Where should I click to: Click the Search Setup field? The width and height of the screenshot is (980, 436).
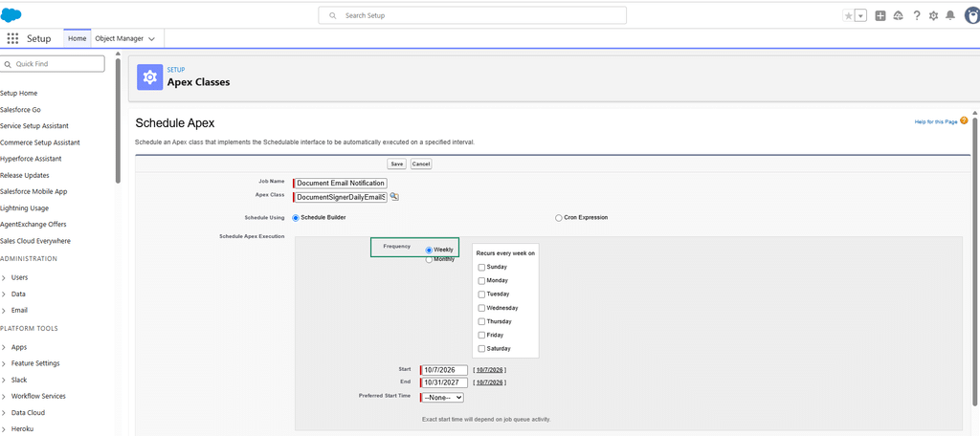(472, 15)
